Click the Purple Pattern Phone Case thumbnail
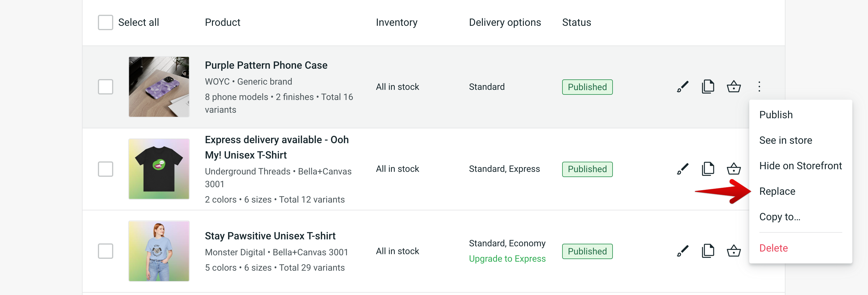The image size is (868, 295). coord(159,87)
